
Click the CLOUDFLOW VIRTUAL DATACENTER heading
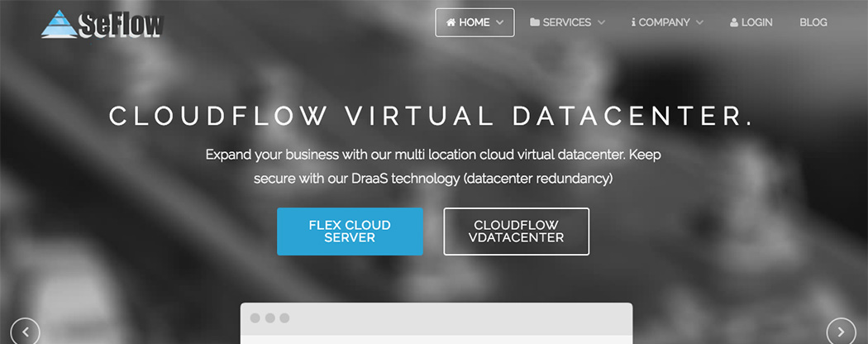coord(432,116)
